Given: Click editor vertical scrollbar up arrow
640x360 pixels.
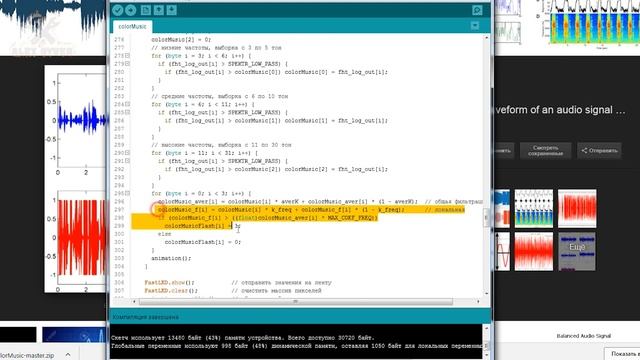Looking at the screenshot, I should point(486,38).
